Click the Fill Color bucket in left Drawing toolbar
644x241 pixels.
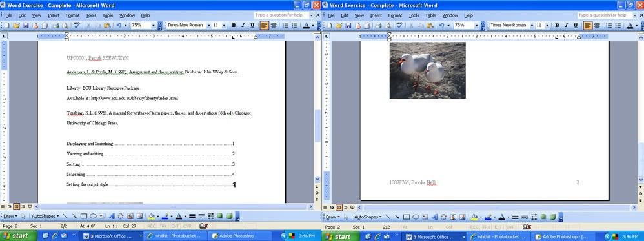tap(151, 216)
